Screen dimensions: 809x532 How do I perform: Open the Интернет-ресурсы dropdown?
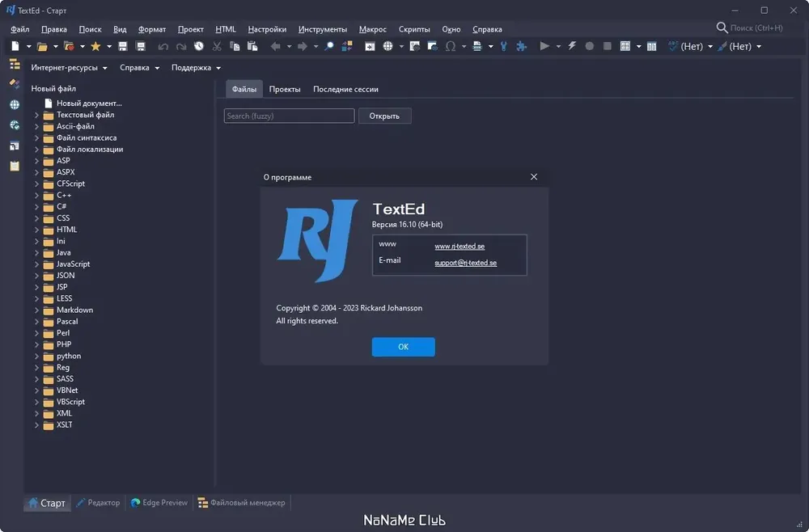coord(69,68)
